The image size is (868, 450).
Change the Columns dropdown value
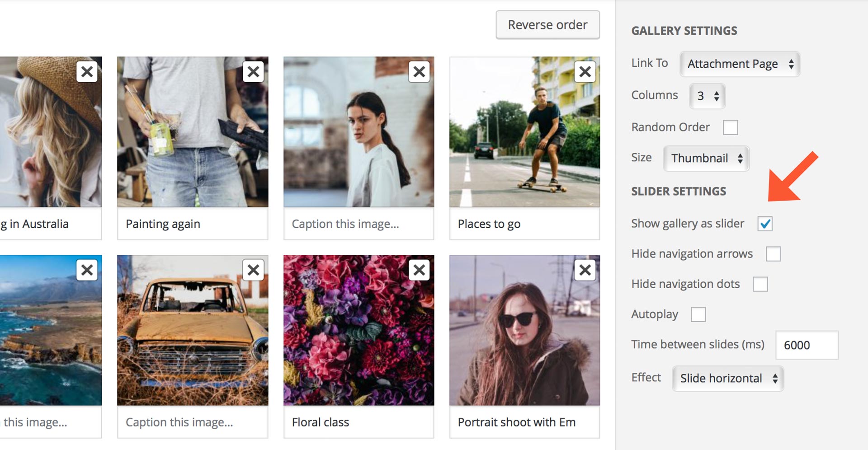click(x=707, y=96)
